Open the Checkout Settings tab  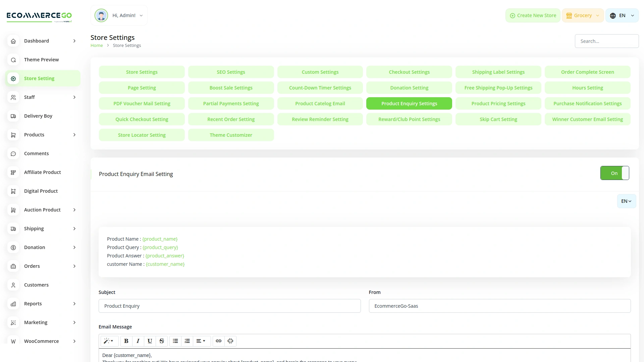409,72
